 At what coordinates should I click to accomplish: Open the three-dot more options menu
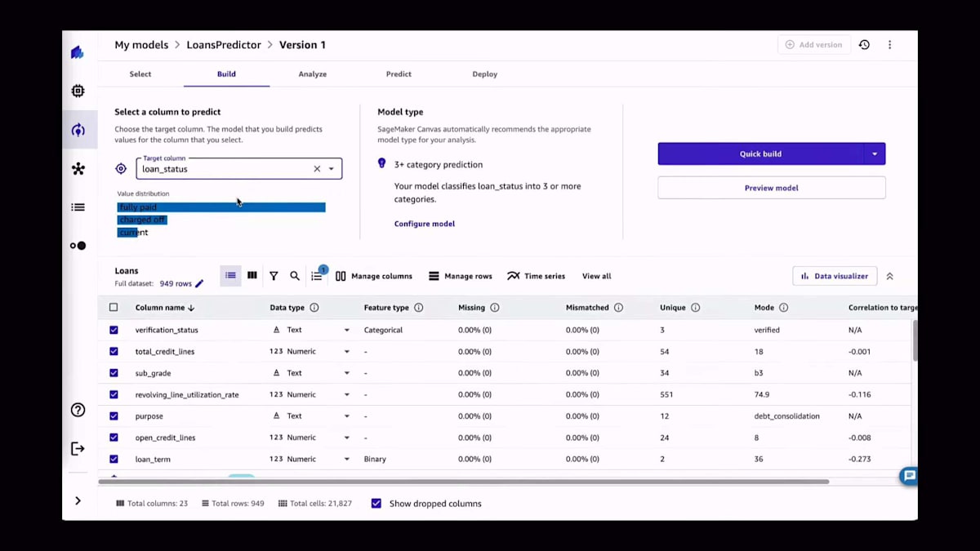pos(889,45)
